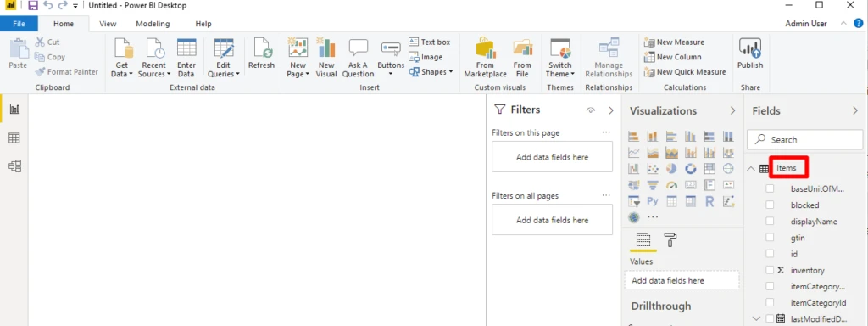Click the New Quick Measure button
This screenshot has height=326, width=868.
[x=685, y=72]
